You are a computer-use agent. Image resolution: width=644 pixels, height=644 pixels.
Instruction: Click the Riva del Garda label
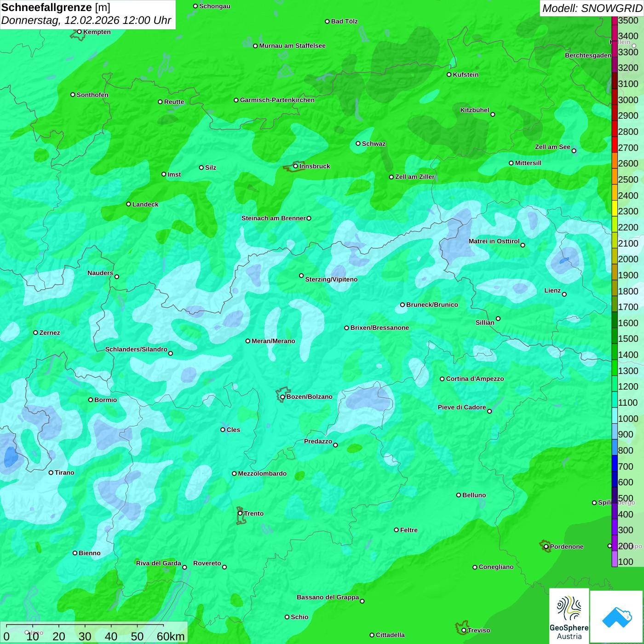159,563
